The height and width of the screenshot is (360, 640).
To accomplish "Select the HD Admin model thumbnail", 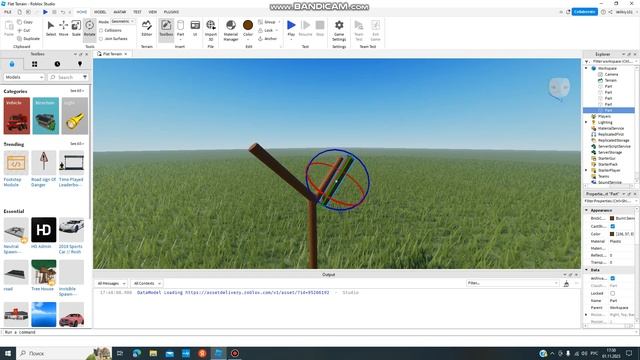I will 44,230.
